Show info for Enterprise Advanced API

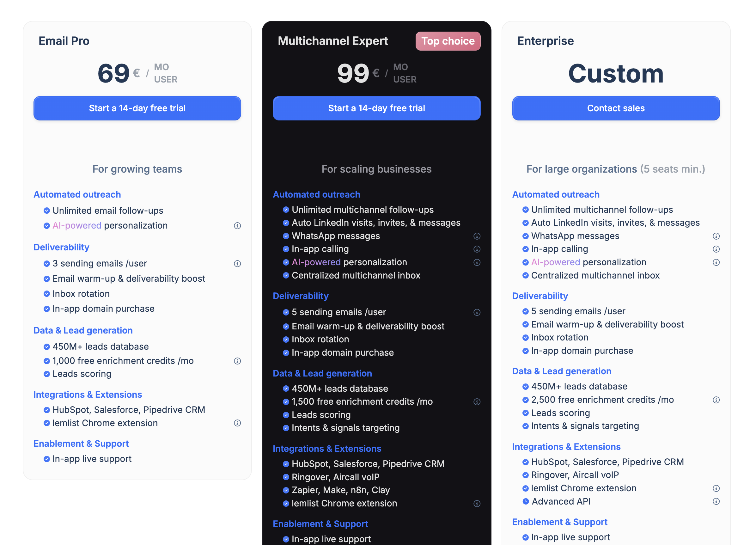[716, 501]
